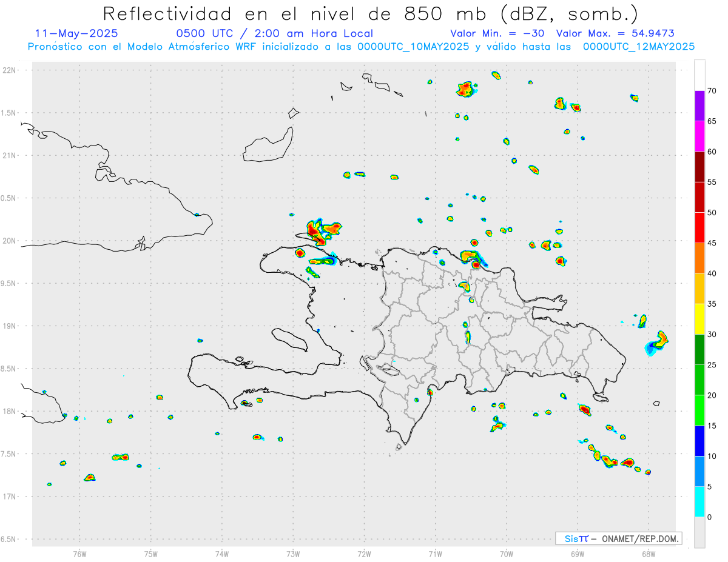
Task: Click the longitude axis label '71W'
Action: click(x=435, y=554)
